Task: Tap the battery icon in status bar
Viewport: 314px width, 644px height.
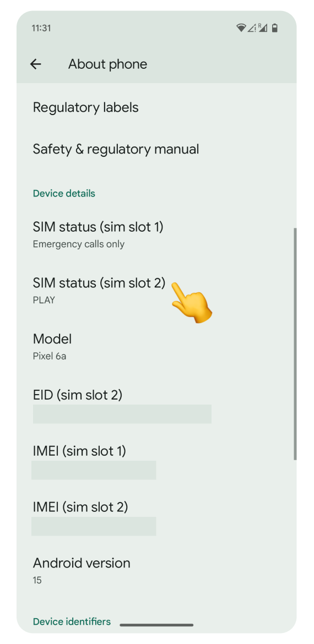Action: (x=274, y=28)
